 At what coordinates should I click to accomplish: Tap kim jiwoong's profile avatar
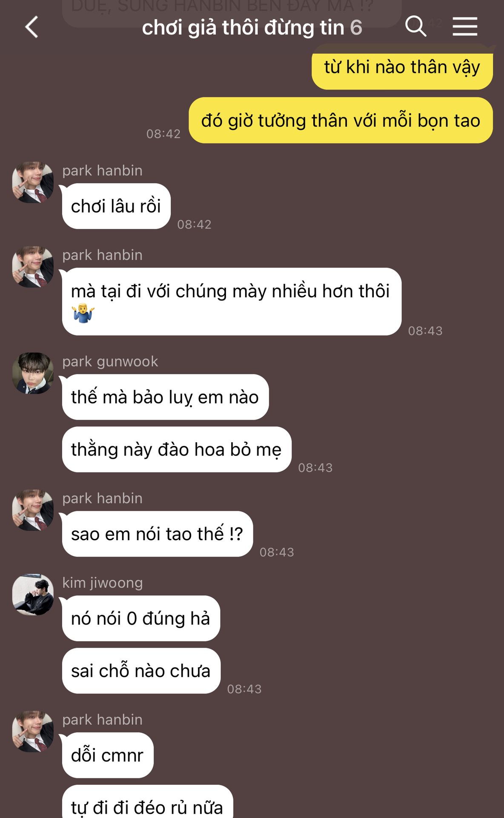(x=33, y=594)
